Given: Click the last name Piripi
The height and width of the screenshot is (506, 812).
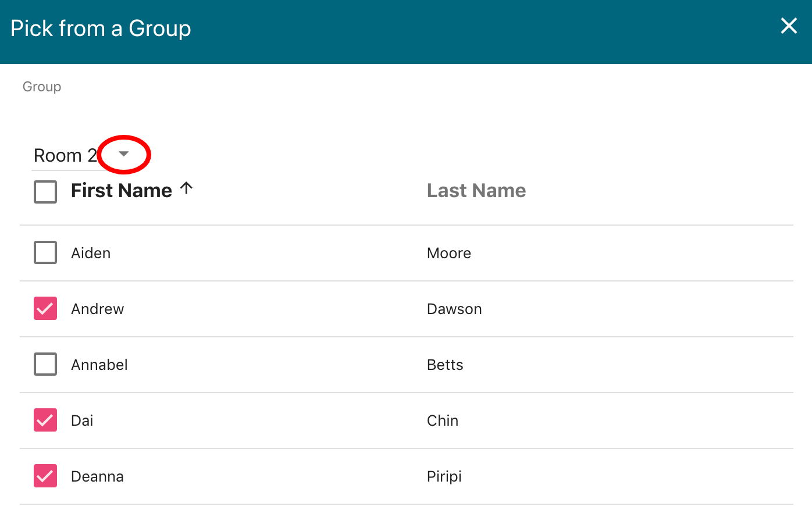Looking at the screenshot, I should pos(444,476).
